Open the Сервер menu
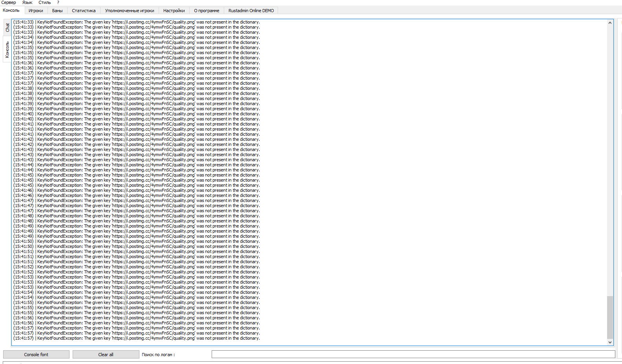The width and height of the screenshot is (622, 364). 9,2
